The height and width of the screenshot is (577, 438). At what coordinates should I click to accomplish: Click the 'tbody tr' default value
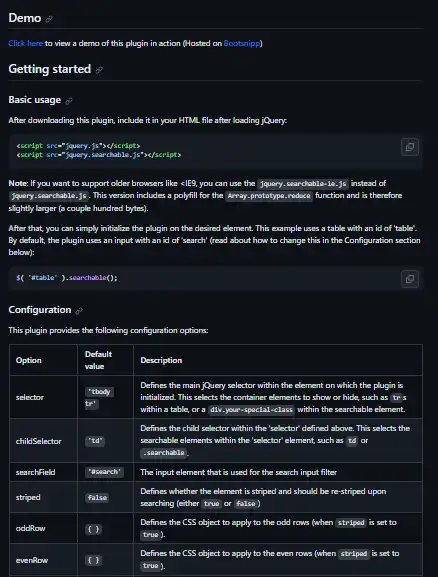pyautogui.click(x=99, y=397)
